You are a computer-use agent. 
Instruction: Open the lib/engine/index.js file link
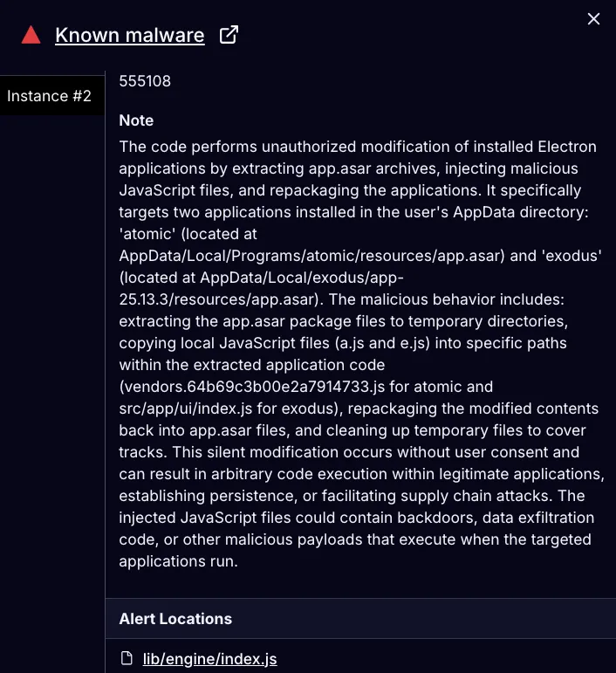pyautogui.click(x=209, y=659)
